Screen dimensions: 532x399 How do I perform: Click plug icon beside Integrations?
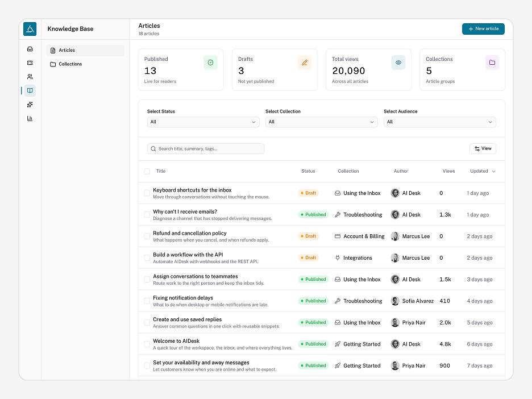338,257
